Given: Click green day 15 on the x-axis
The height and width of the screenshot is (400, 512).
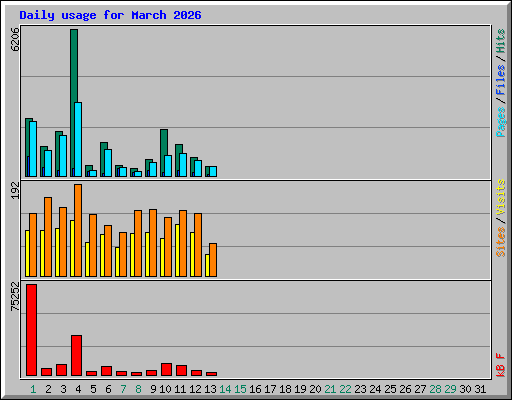Looking at the screenshot, I should click(240, 389).
